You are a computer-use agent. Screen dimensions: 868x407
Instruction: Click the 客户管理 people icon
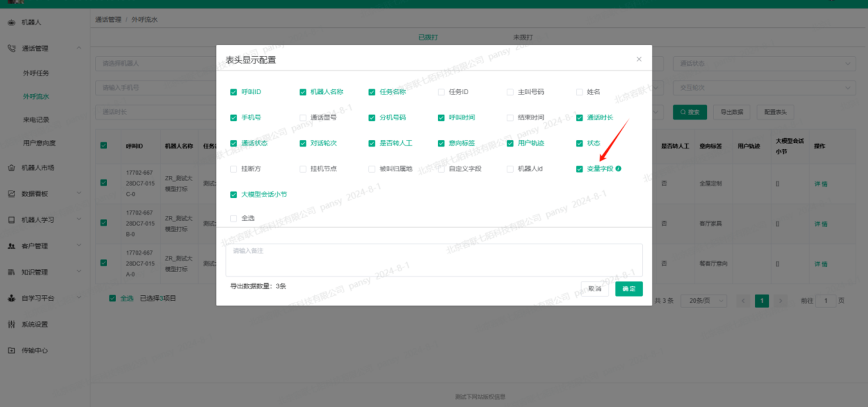11,246
